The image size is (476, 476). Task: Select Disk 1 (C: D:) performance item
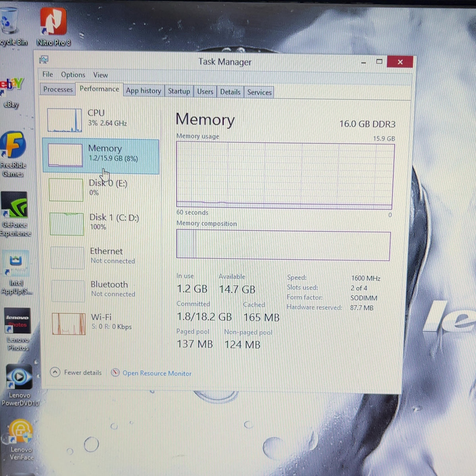(x=102, y=223)
